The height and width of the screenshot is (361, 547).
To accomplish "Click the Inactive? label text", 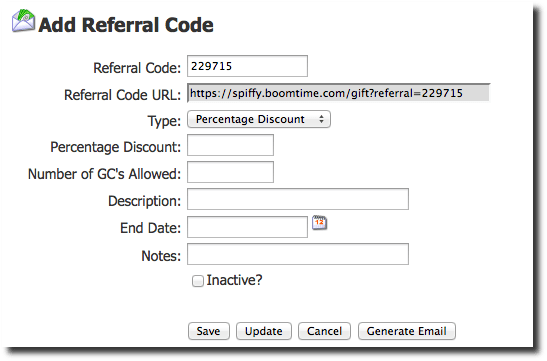I will click(234, 280).
